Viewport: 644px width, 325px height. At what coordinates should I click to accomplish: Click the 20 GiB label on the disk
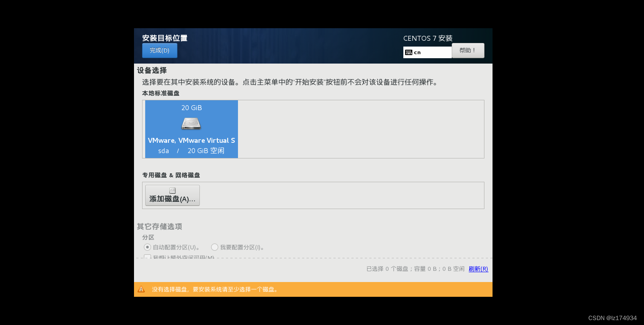pos(191,107)
